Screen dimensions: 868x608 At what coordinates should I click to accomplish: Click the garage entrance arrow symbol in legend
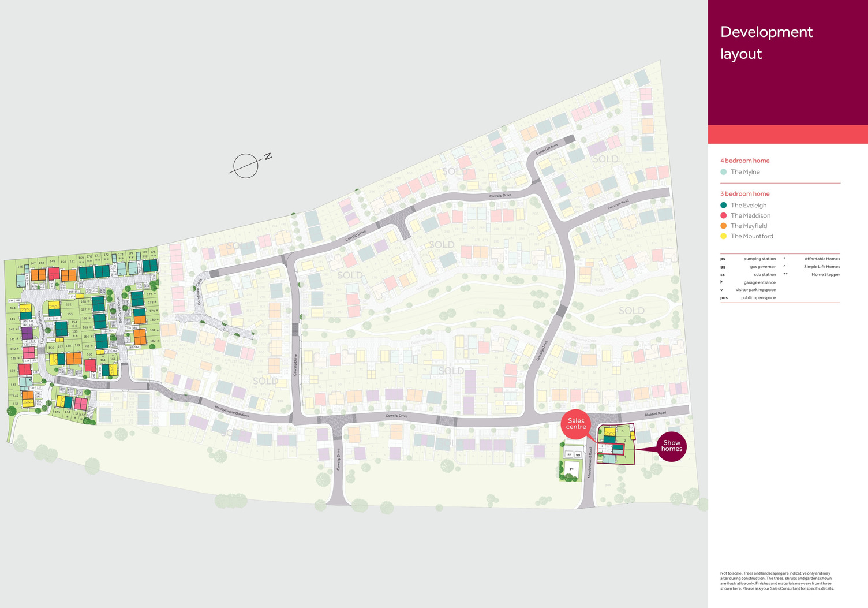coord(722,282)
